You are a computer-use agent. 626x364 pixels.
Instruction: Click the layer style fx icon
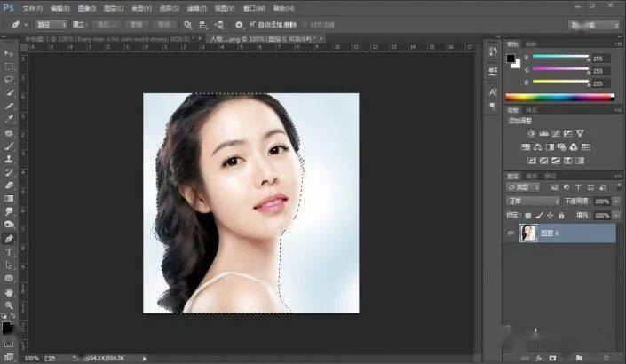(539, 358)
